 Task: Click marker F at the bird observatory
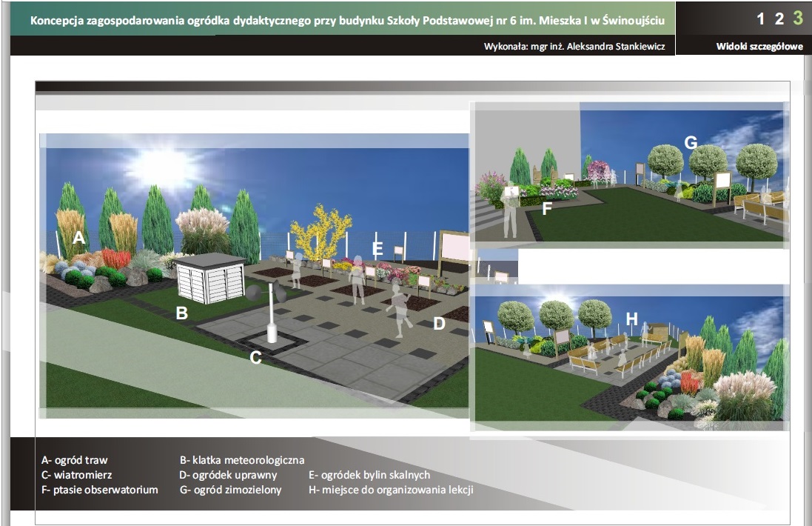point(547,208)
